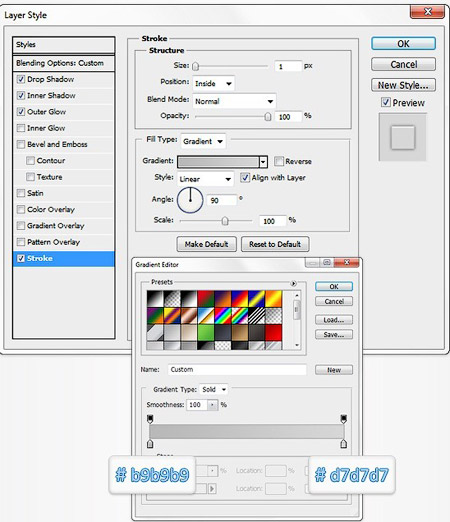The width and height of the screenshot is (450, 522).
Task: Check the Contour option
Action: click(30, 161)
